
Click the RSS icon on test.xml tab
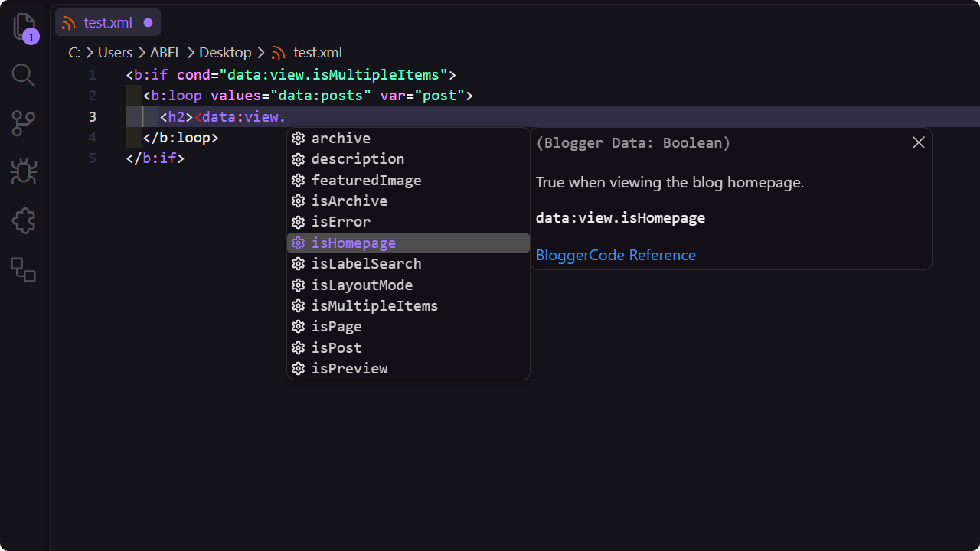pos(69,23)
